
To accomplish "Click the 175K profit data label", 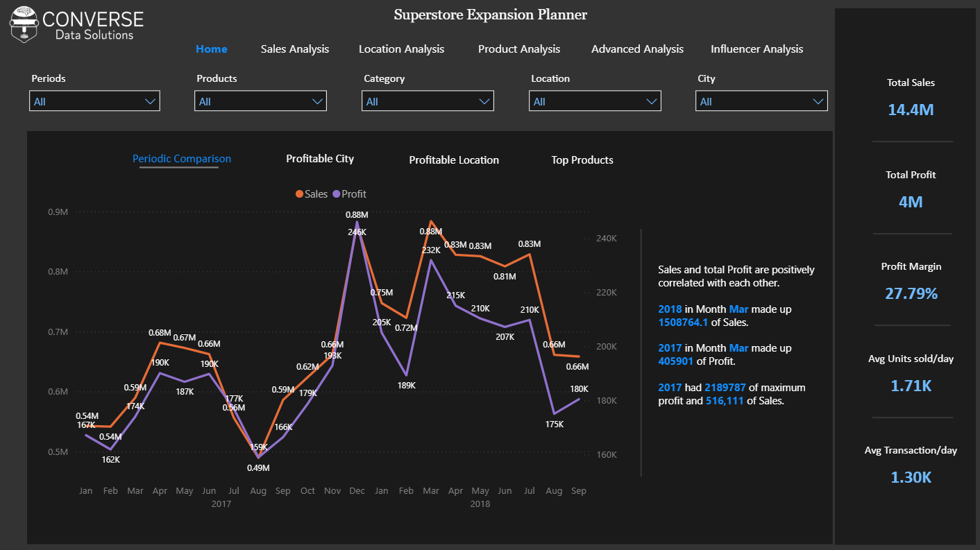I will (x=555, y=424).
